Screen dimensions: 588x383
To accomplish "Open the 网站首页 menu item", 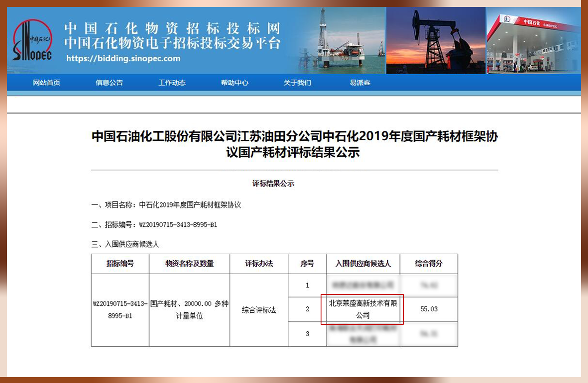I will point(46,83).
